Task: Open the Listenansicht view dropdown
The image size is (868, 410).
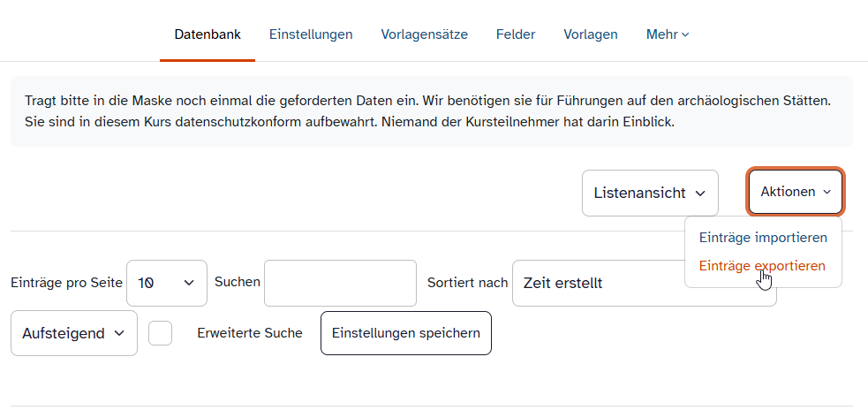Action: click(x=649, y=193)
